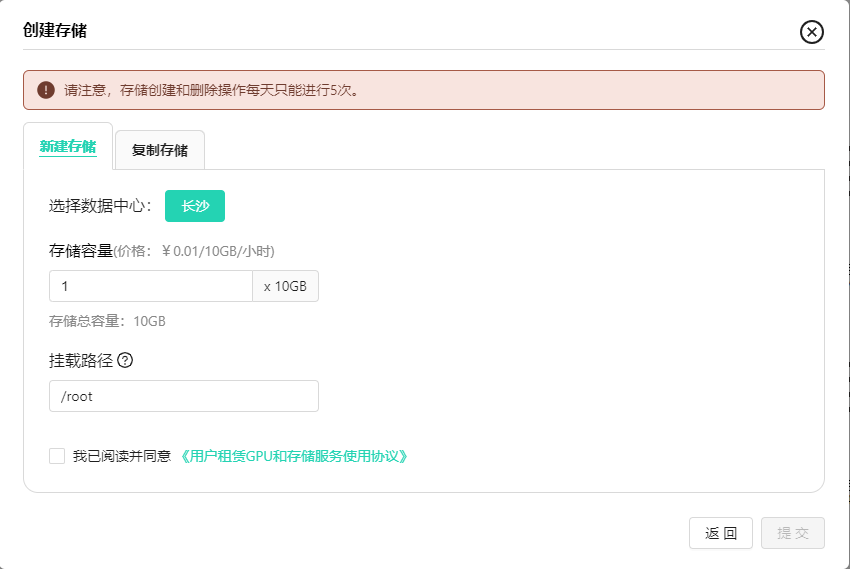The height and width of the screenshot is (569, 850).
Task: Click the 创建存储 dialog title
Action: [55, 30]
